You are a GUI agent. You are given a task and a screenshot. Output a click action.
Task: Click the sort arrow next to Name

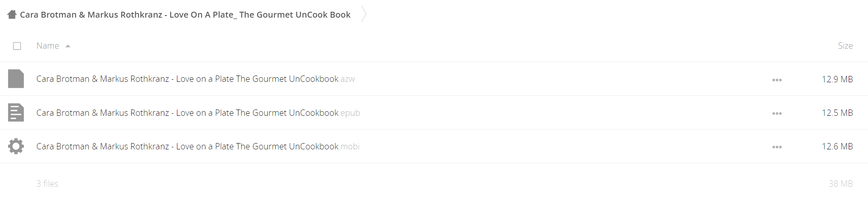[68, 46]
